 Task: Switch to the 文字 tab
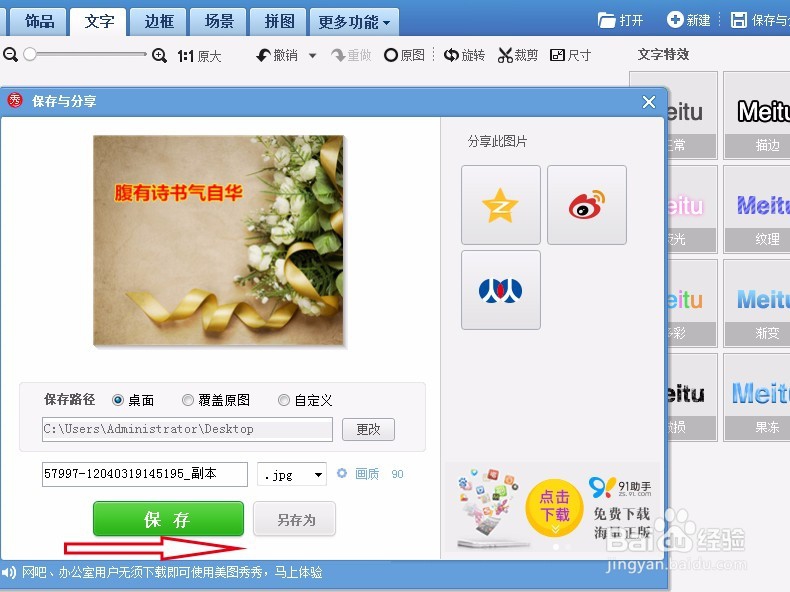99,21
